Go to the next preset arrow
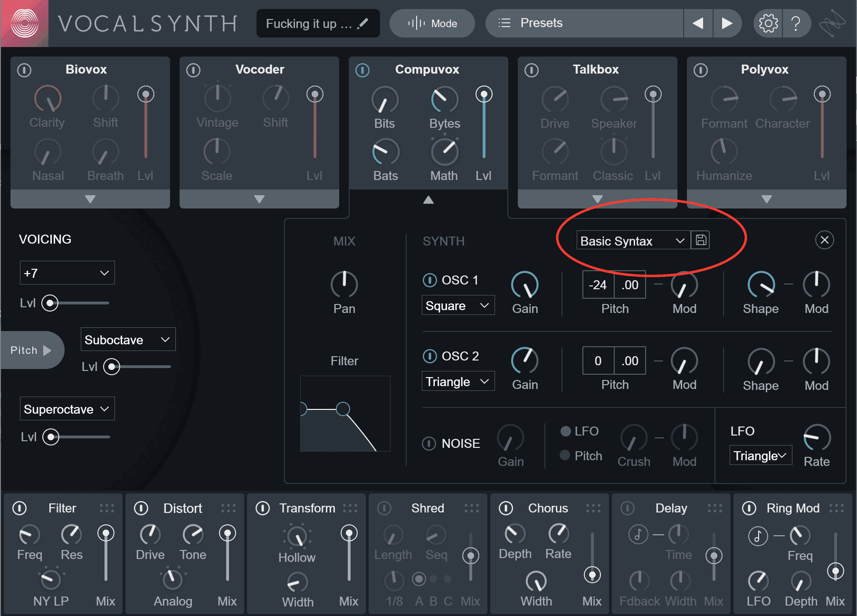The width and height of the screenshot is (857, 616). (727, 23)
